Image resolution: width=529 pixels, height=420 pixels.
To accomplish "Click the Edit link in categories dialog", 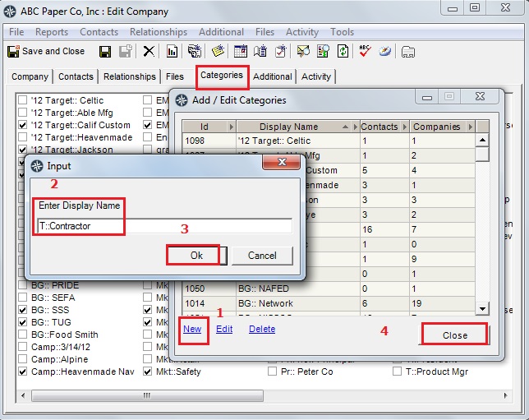I will [224, 329].
